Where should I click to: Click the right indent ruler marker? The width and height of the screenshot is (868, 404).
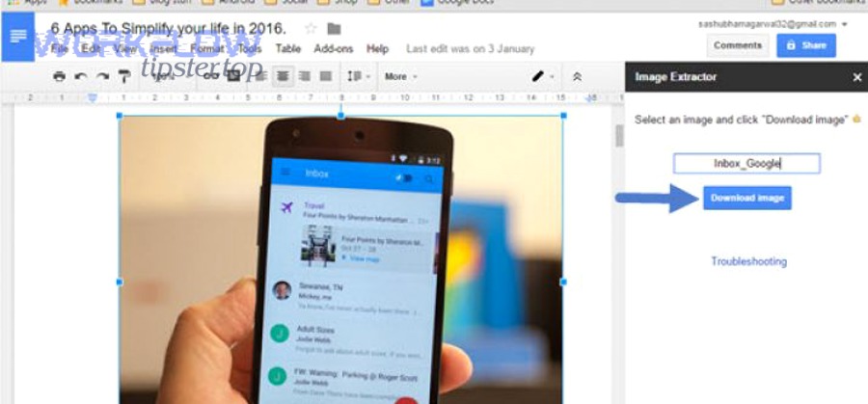tap(591, 98)
